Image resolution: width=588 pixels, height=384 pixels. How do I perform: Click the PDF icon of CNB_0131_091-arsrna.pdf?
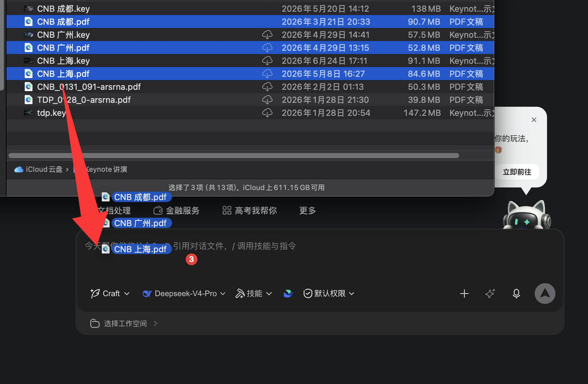(x=29, y=87)
